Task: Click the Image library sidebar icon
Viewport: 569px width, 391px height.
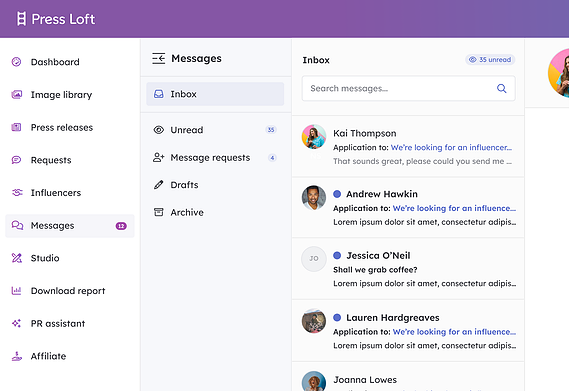Action: (17, 95)
